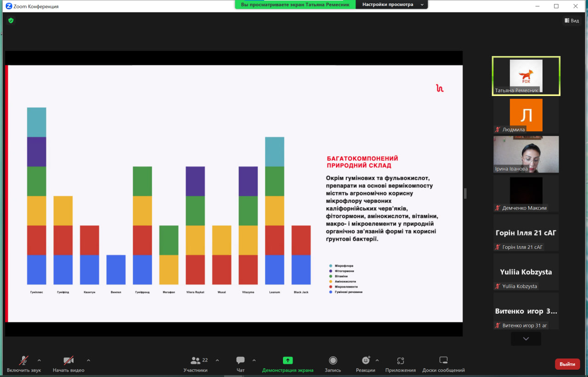Open the Участники participants panel
The height and width of the screenshot is (377, 588).
[196, 364]
